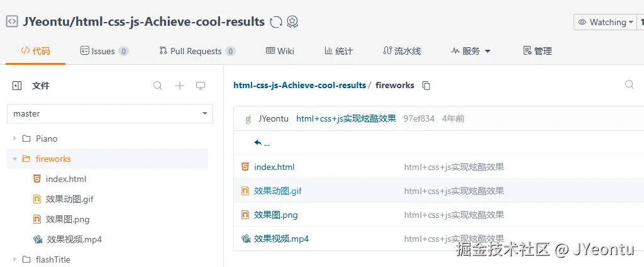Expand the Piano folder in tree
The image size is (644, 267).
coord(15,139)
